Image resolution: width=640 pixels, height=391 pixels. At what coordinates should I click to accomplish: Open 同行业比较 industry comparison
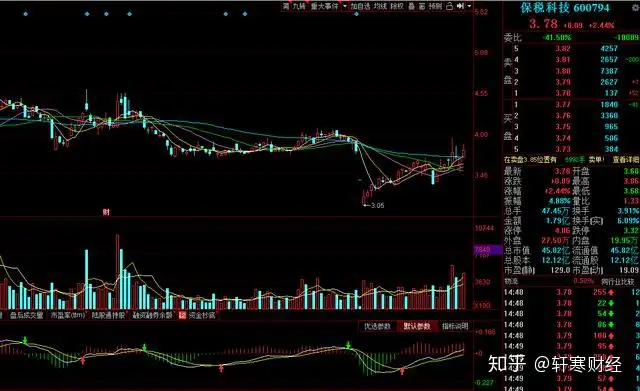618,281
